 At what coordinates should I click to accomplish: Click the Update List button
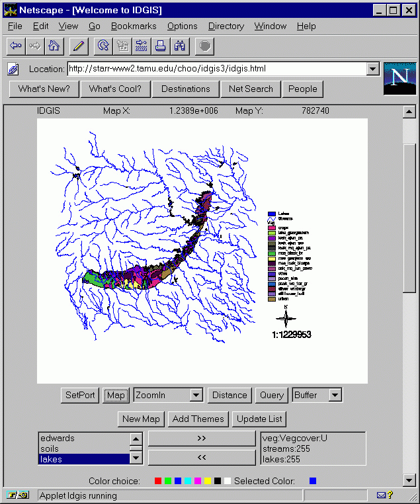(259, 419)
